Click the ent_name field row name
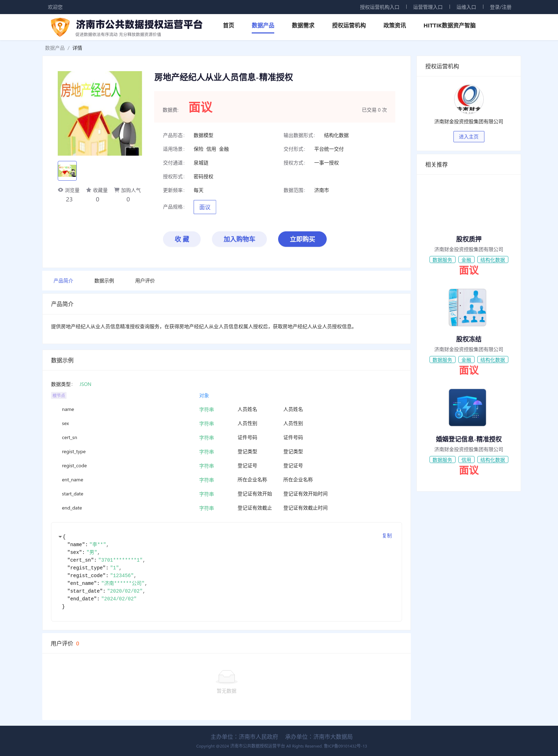Screen dimensions: 558x756 (x=73, y=480)
